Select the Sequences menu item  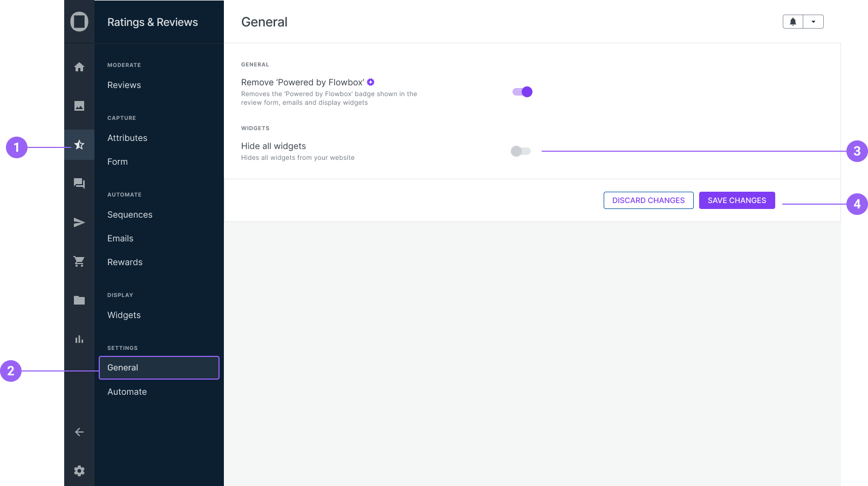[130, 215]
